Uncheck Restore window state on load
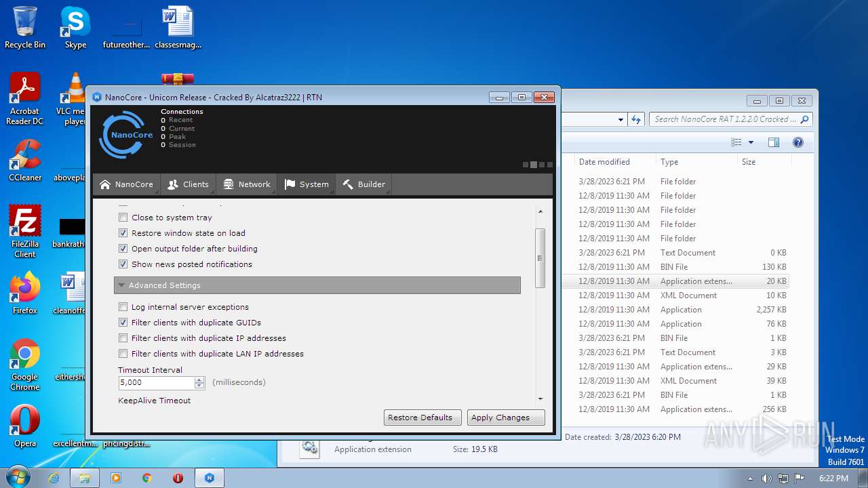868x488 pixels. coord(123,233)
